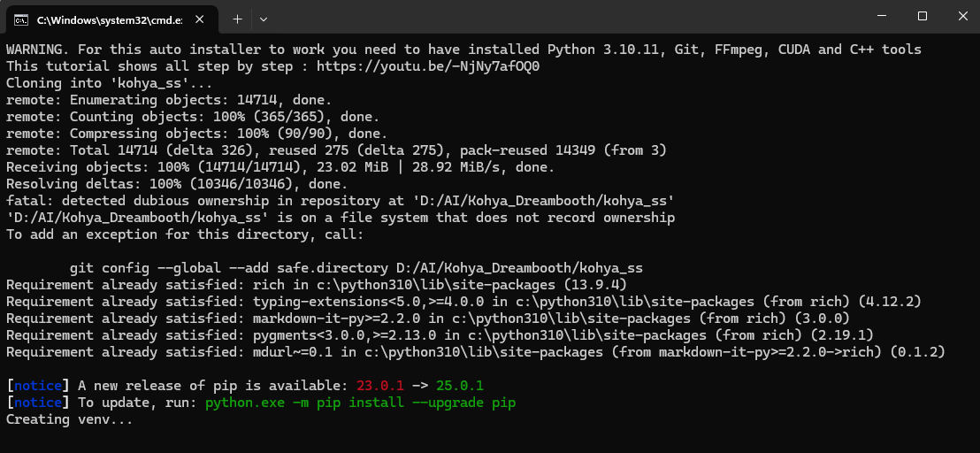Click the empty title bar area
Screen dimensions: 980x453
563,17
